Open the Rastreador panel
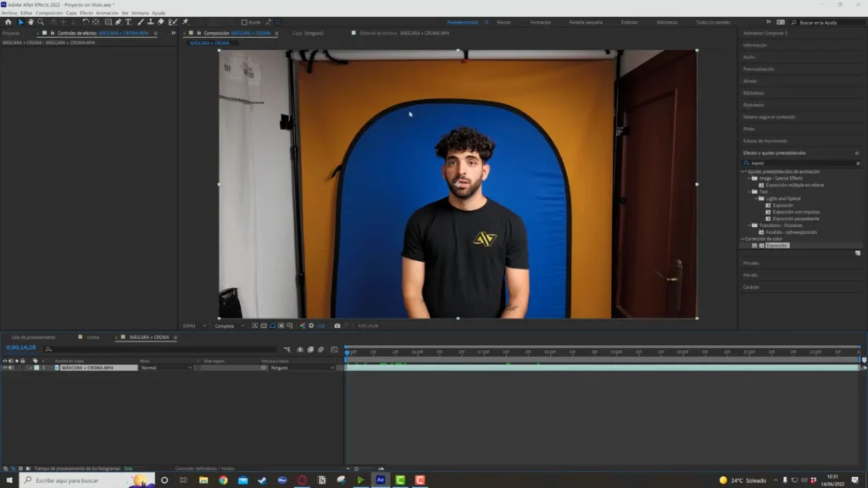The height and width of the screenshot is (488, 868). click(x=754, y=105)
